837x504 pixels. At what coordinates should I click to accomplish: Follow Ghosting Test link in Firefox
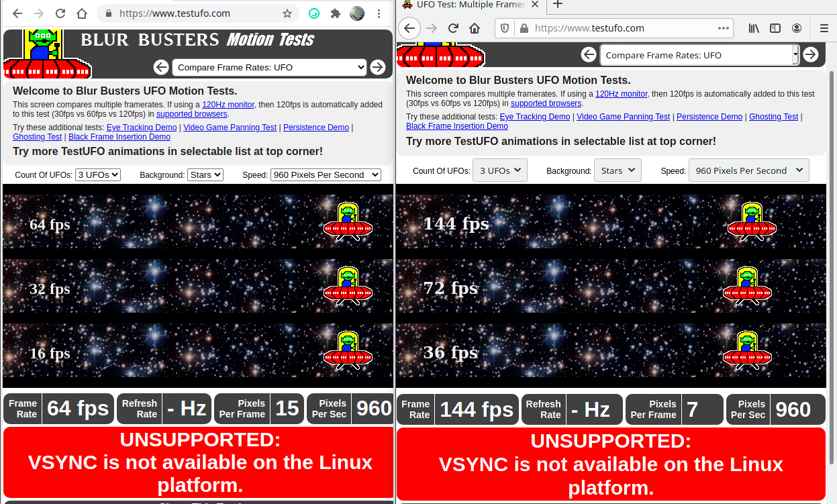773,117
